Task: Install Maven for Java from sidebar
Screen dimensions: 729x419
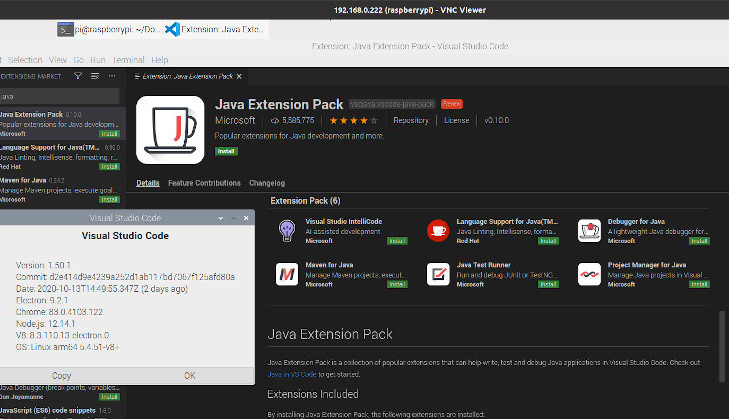Action: pyautogui.click(x=109, y=200)
